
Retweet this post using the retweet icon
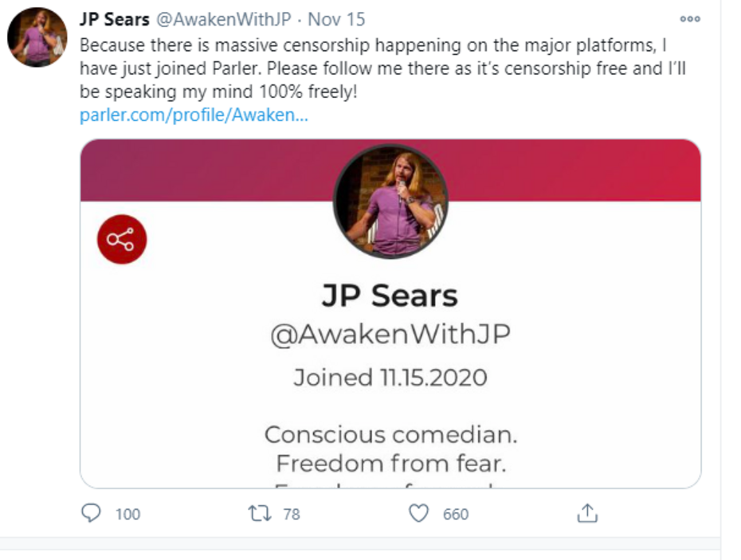(x=260, y=513)
